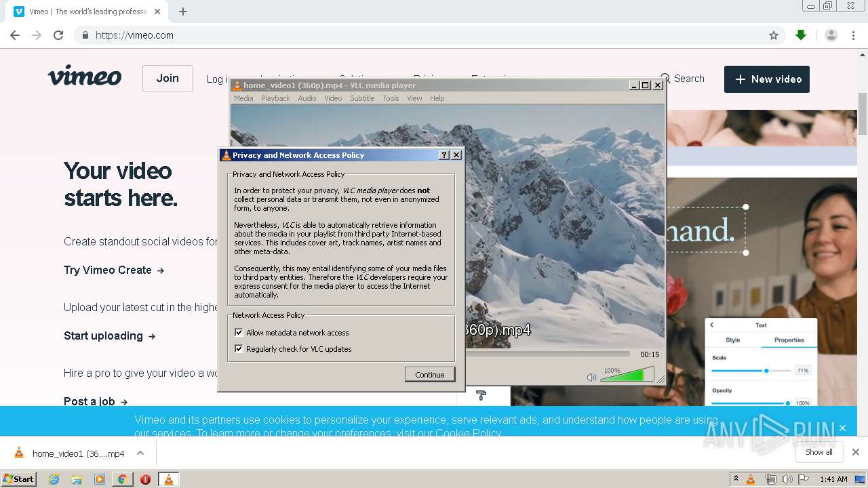This screenshot has width=868, height=488.
Task: Open the system volume tray icon
Action: 787,479
